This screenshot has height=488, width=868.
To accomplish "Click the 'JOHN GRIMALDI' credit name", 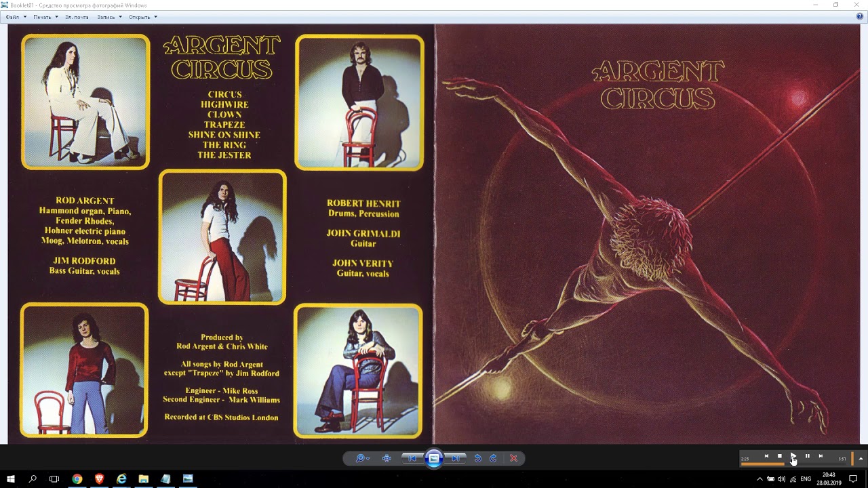I will pos(363,233).
